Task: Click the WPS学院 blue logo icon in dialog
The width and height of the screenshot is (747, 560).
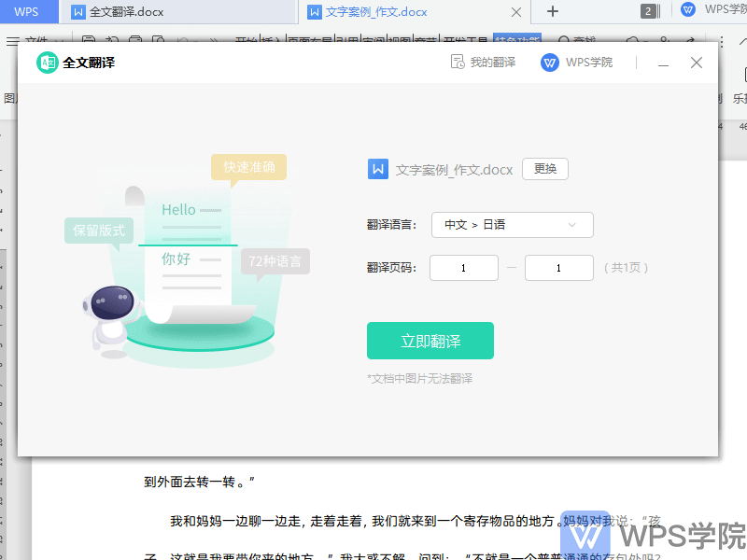Action: coord(549,63)
